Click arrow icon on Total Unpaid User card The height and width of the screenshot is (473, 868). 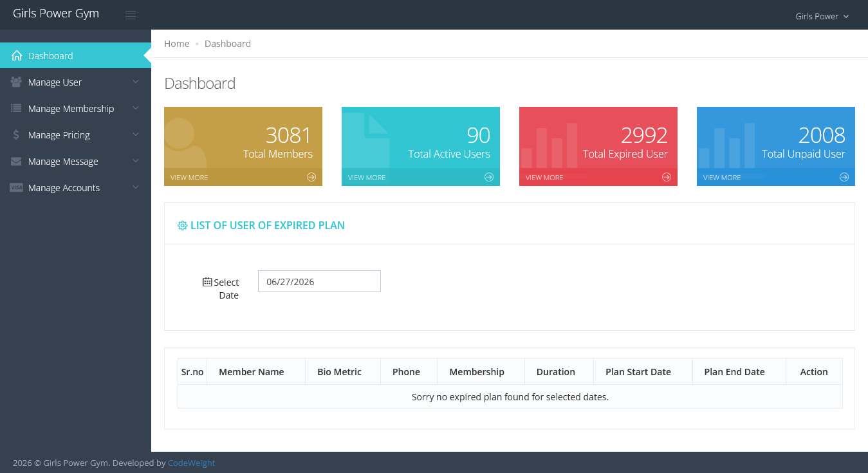[x=844, y=177]
